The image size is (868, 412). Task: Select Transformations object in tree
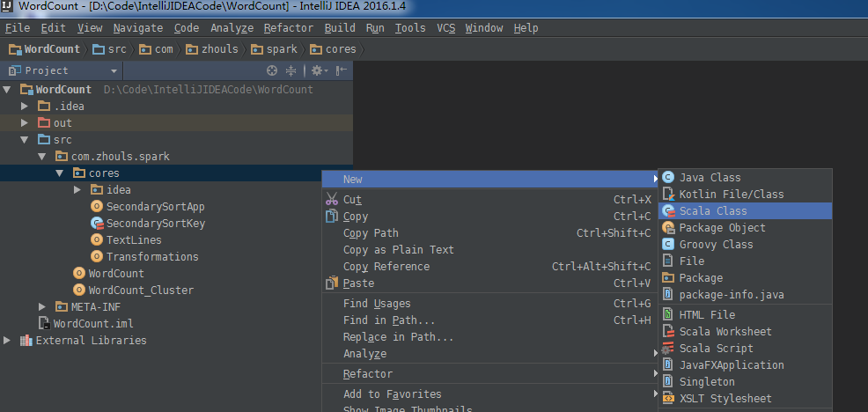pos(152,256)
